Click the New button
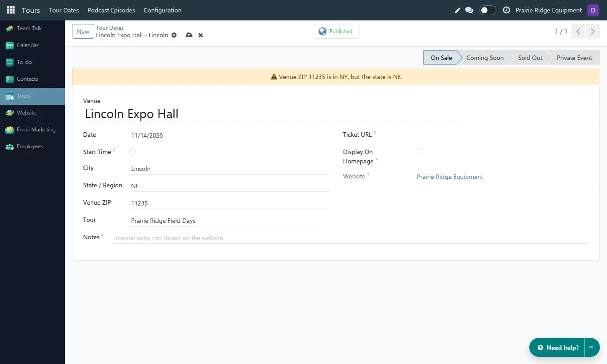607x364 pixels. (83, 32)
